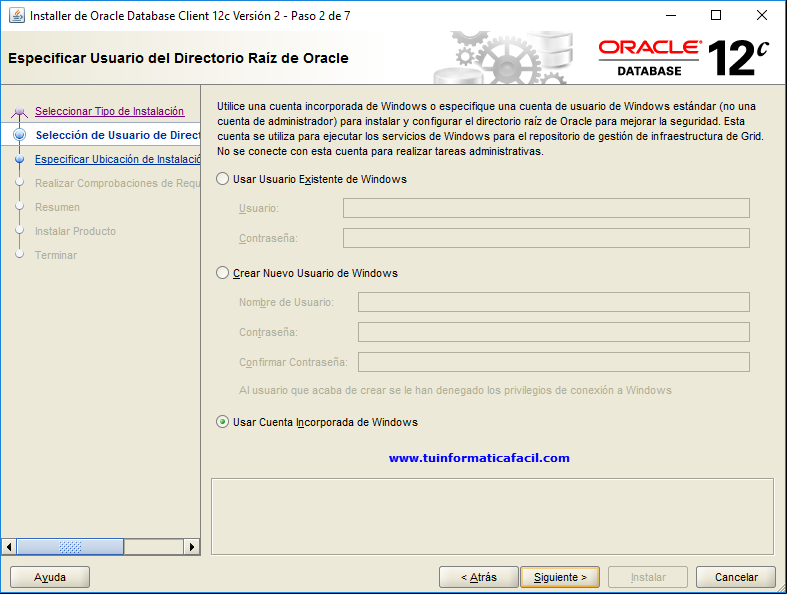Click the sidebar horizontal scrollbar thumb
The height and width of the screenshot is (594, 787).
pyautogui.click(x=70, y=547)
